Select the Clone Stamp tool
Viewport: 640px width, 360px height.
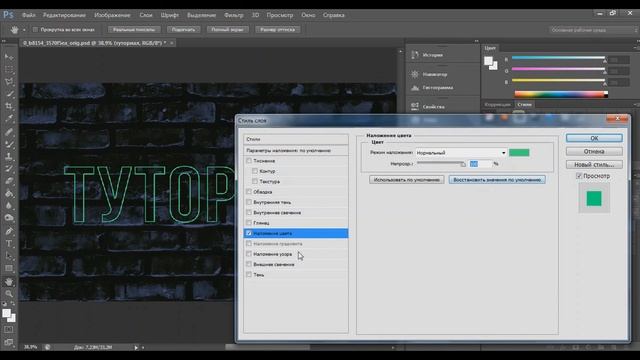(9, 156)
